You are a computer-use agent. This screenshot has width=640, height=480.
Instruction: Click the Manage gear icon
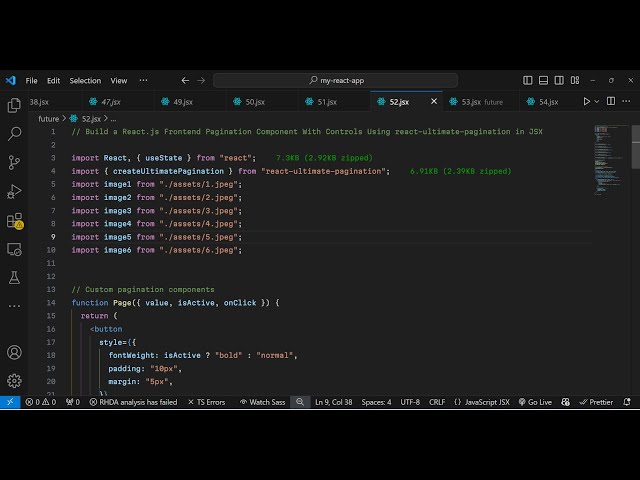[14, 380]
